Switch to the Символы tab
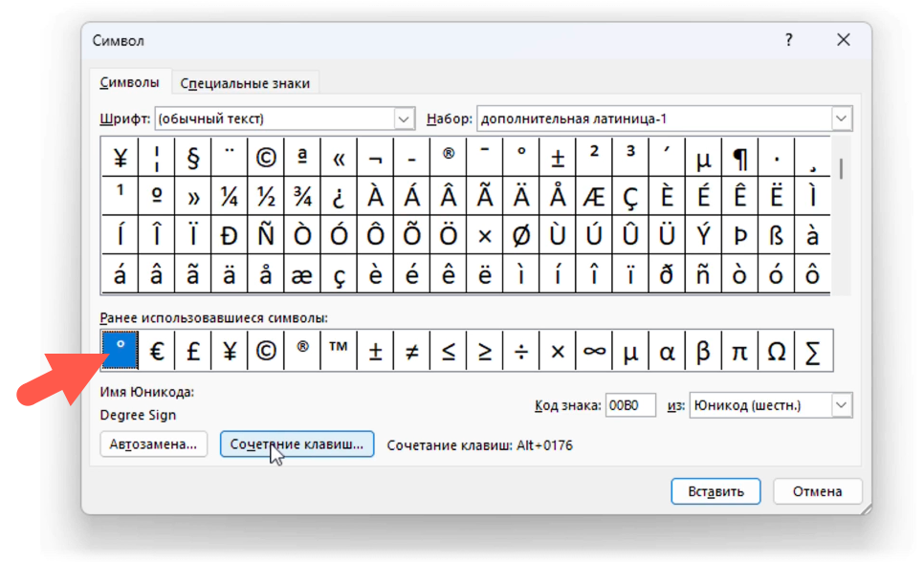This screenshot has height=562, width=924. (x=130, y=82)
